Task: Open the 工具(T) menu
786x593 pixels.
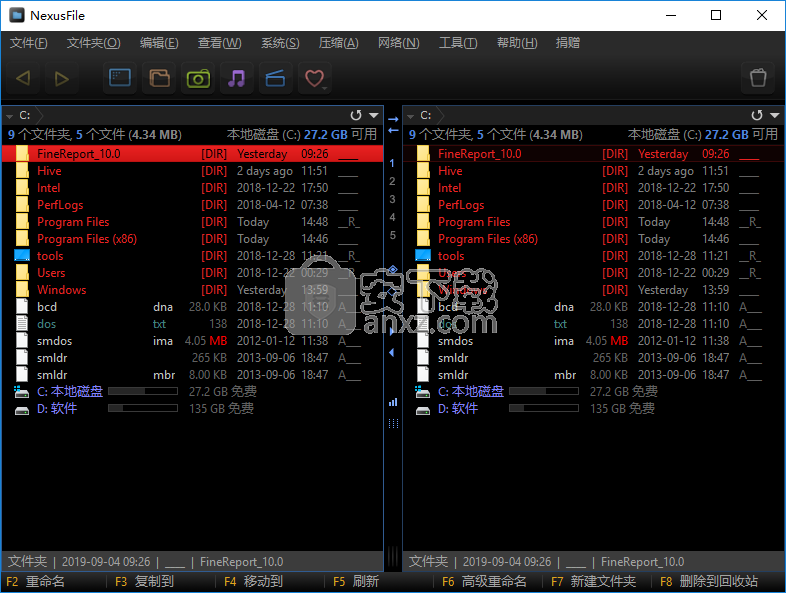Action: (458, 43)
